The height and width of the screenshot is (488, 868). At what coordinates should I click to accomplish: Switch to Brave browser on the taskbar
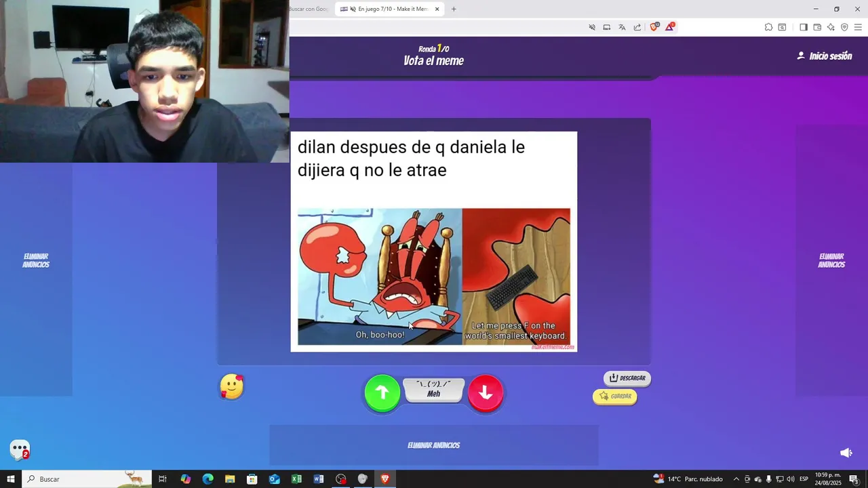(385, 479)
